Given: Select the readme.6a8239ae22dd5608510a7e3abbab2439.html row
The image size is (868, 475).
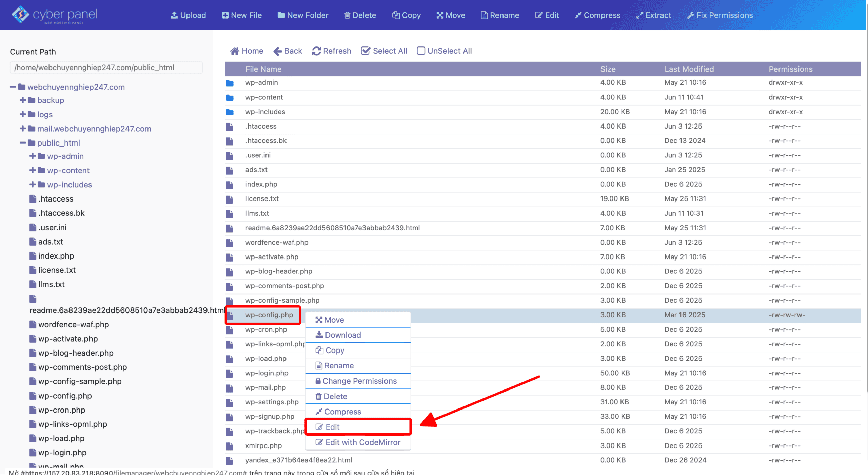Looking at the screenshot, I should coord(542,228).
